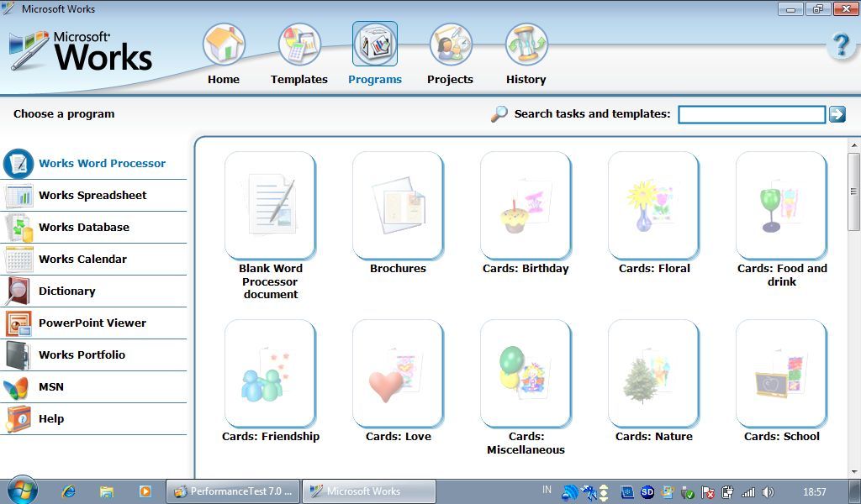Open the Cards: Birthday template thumbnail
This screenshot has height=504, width=861.
point(526,205)
